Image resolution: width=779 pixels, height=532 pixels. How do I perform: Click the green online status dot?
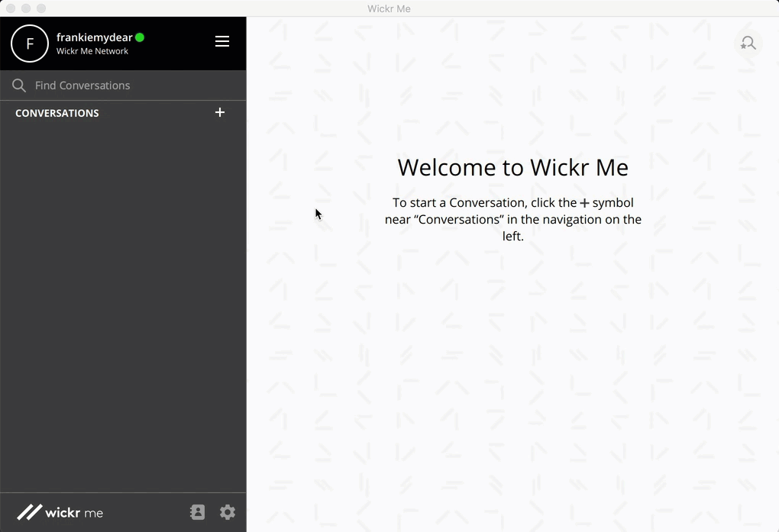tap(140, 37)
